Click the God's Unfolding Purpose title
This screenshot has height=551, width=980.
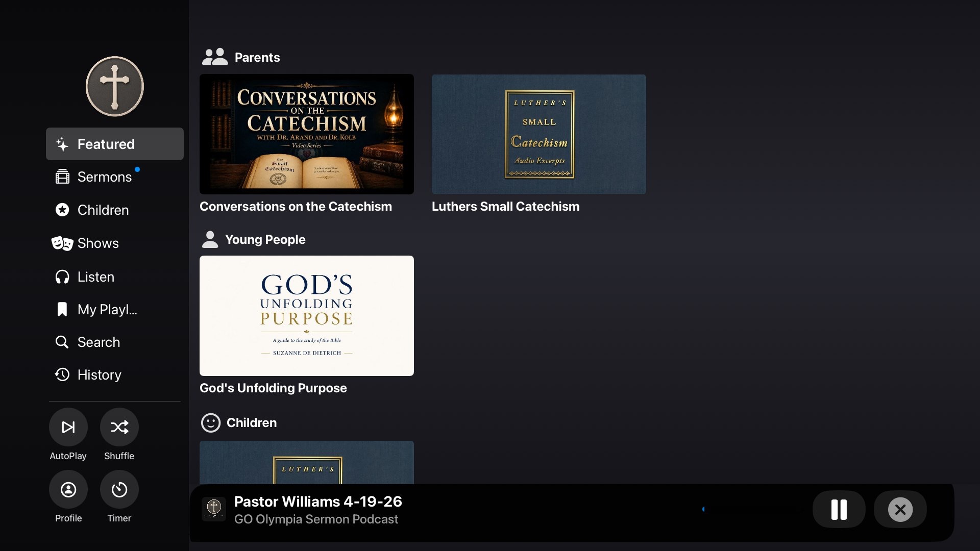pos(273,388)
